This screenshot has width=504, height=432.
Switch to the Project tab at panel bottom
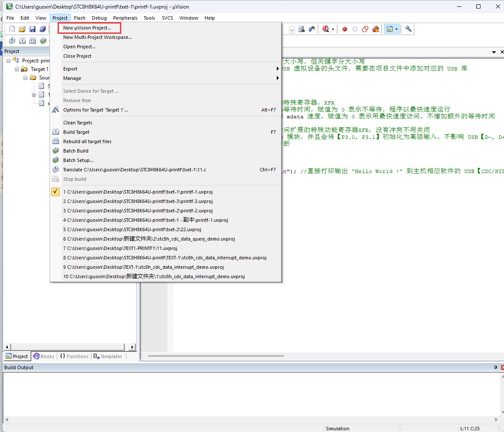[17, 356]
